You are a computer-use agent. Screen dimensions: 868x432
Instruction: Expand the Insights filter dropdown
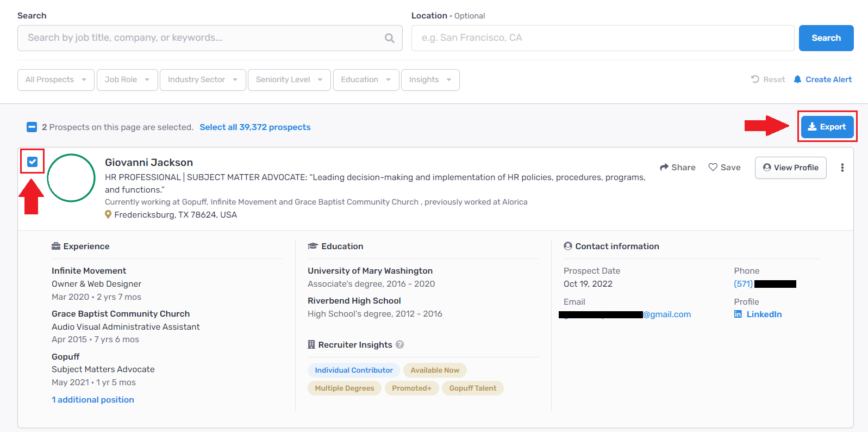[430, 80]
